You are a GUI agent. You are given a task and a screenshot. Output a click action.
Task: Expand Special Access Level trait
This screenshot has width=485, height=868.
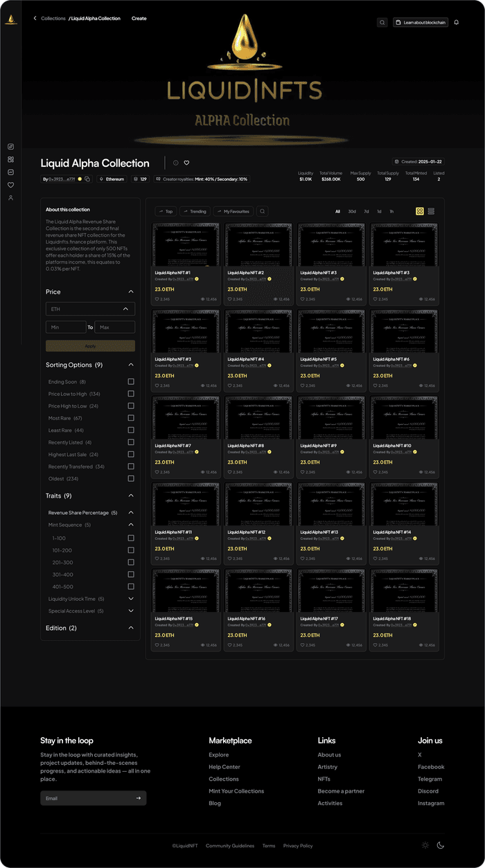(x=131, y=611)
